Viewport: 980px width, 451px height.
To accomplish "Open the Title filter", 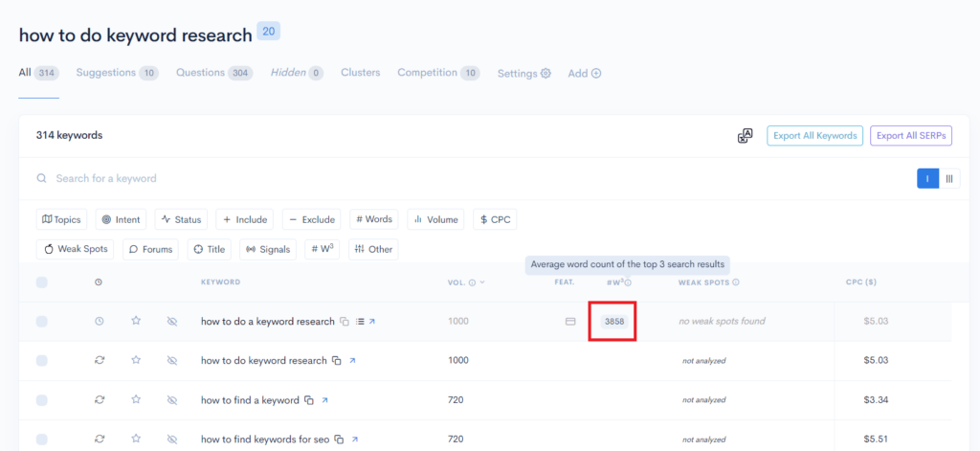I will tap(210, 249).
